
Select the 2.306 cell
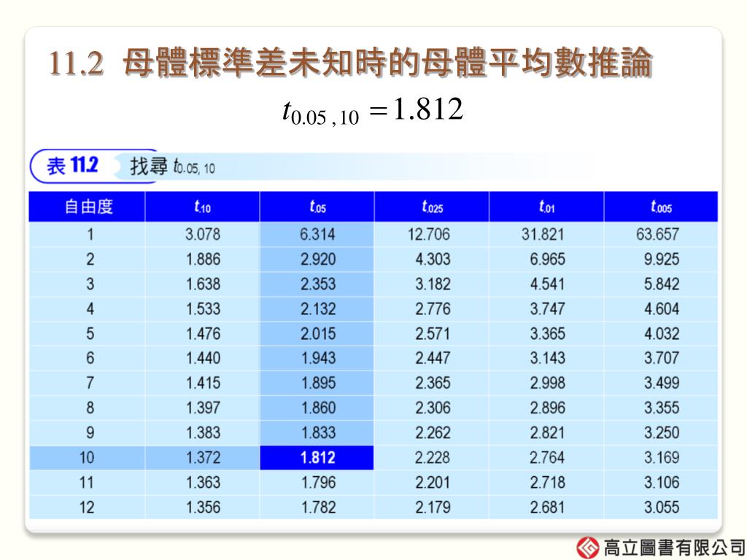coord(433,408)
